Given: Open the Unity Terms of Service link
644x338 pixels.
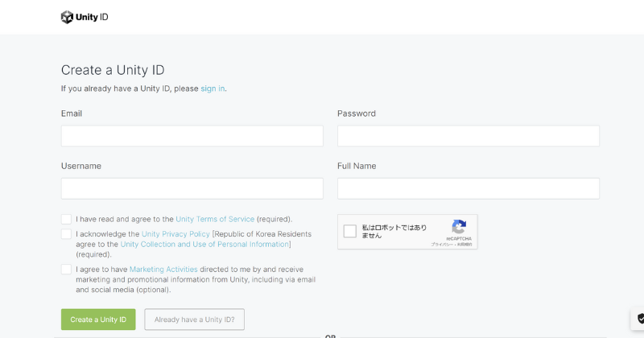Looking at the screenshot, I should [215, 219].
